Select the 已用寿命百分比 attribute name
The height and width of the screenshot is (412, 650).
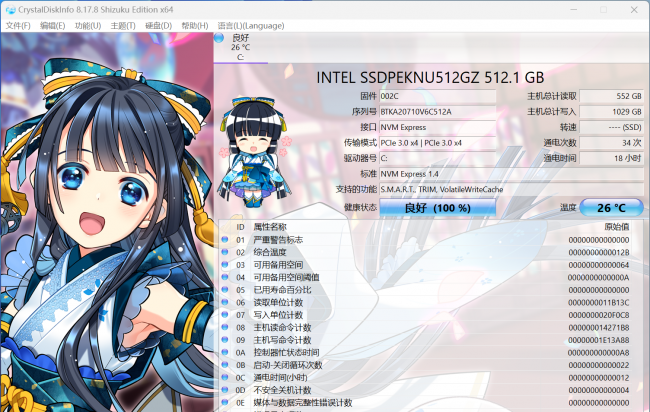[282, 290]
